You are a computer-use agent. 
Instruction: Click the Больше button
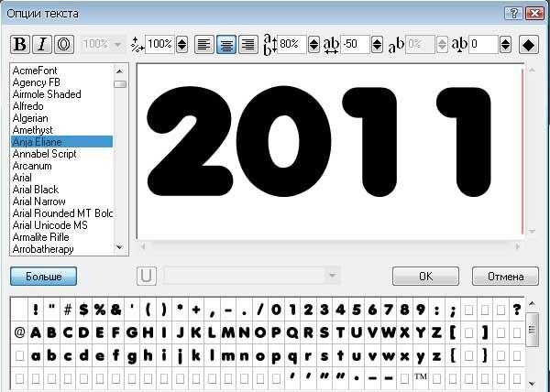pyautogui.click(x=43, y=277)
